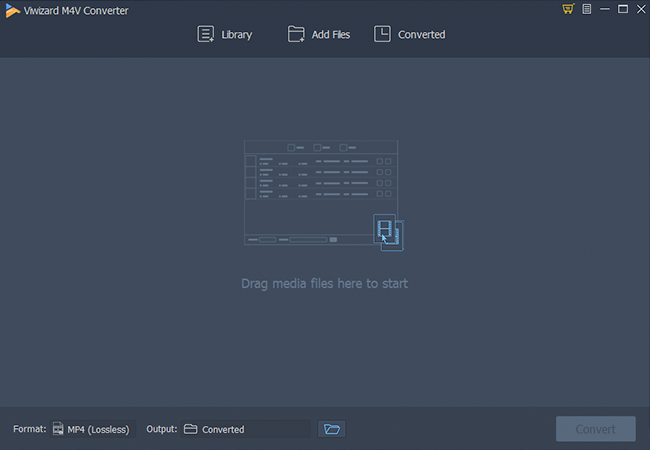This screenshot has height=450, width=650.
Task: Switch to the Converted tab
Action: click(x=410, y=34)
